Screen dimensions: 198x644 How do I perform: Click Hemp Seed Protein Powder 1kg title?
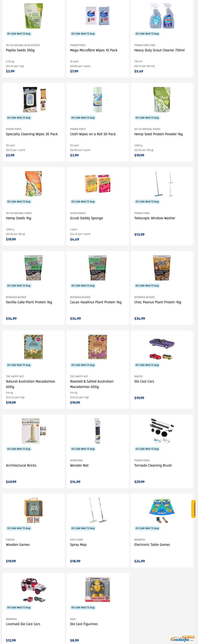[x=158, y=134]
